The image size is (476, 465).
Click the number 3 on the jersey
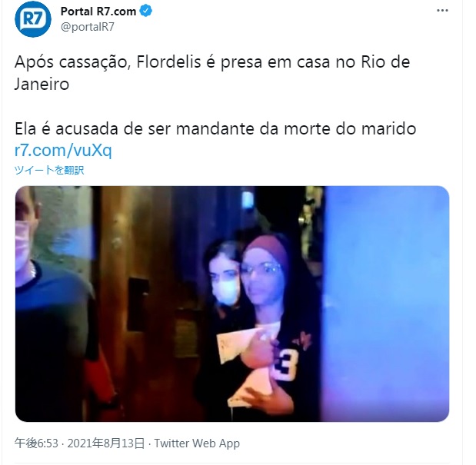click(288, 364)
